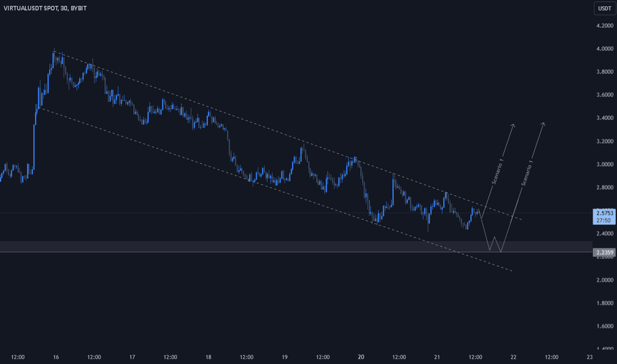617x364 pixels.
Task: Select the 2.2359 horizontal line price label
Action: pyautogui.click(x=604, y=252)
